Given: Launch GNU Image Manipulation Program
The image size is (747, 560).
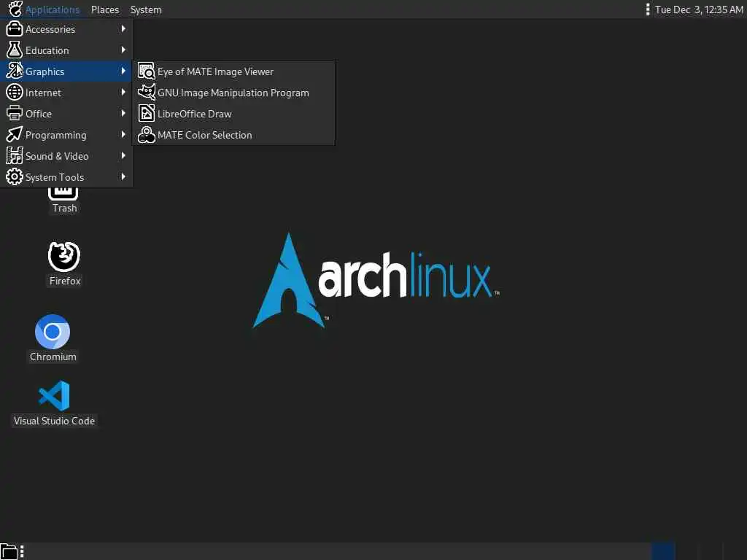Looking at the screenshot, I should click(x=234, y=93).
